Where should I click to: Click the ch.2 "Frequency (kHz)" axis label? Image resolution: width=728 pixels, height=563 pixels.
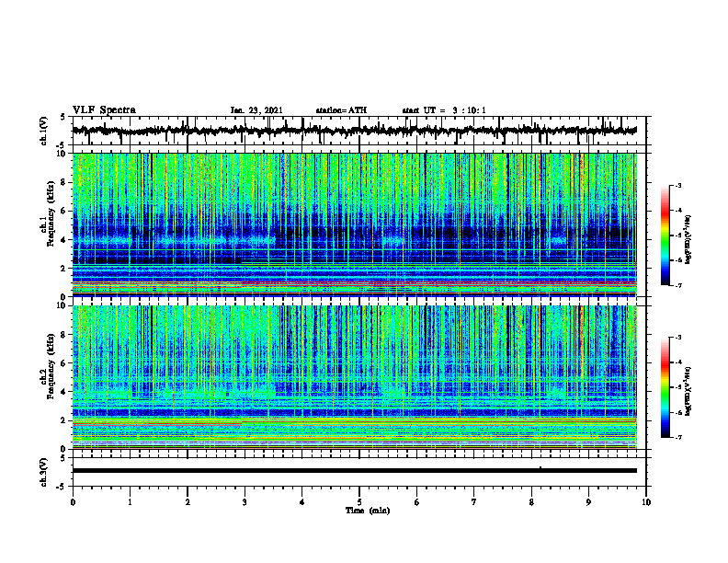(51, 366)
